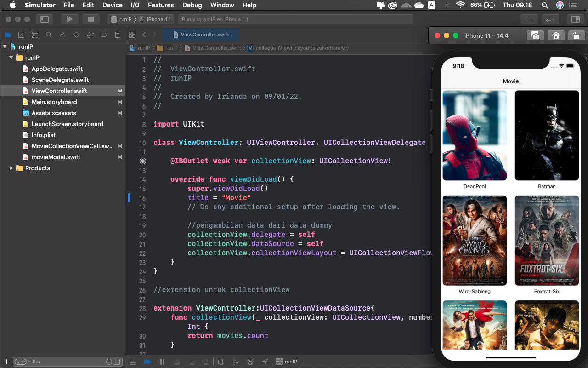
Task: Collapse the runIP group folder triangle
Action: tap(11, 57)
